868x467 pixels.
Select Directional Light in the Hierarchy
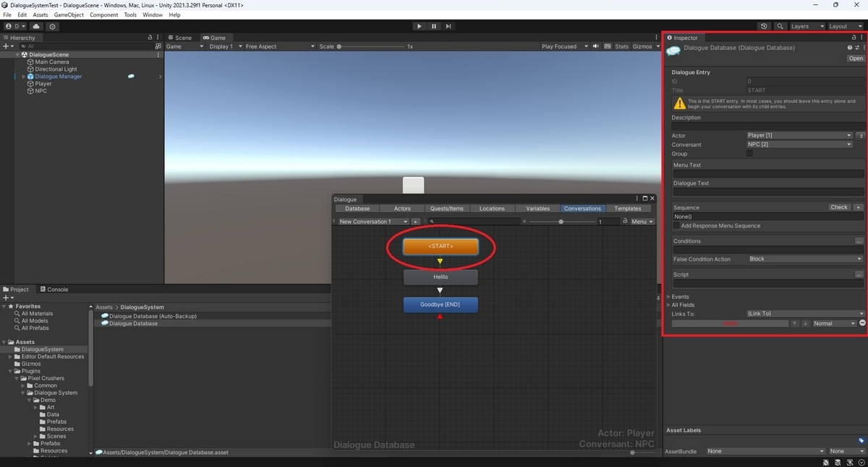coord(56,69)
